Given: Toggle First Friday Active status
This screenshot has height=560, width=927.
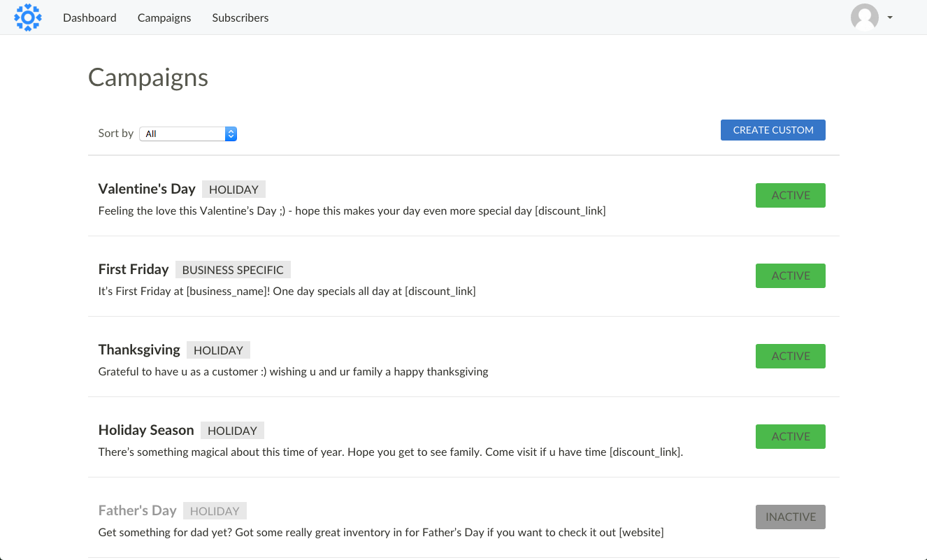Looking at the screenshot, I should click(790, 276).
